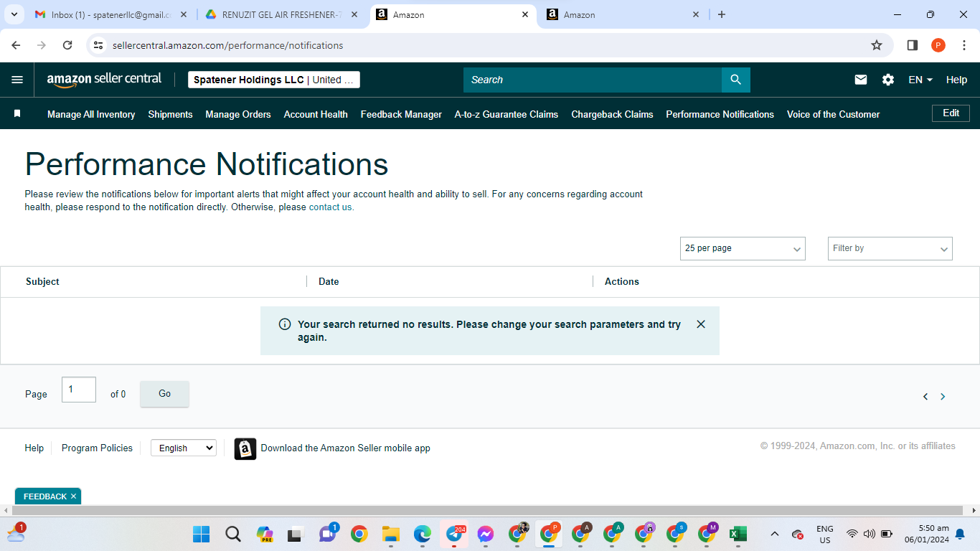Click the Seller Central search field

click(593, 80)
